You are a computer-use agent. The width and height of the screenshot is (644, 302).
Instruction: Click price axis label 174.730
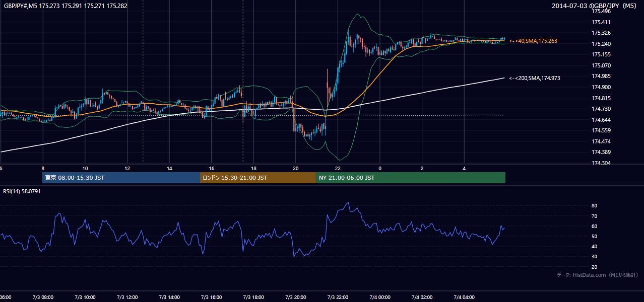point(601,109)
